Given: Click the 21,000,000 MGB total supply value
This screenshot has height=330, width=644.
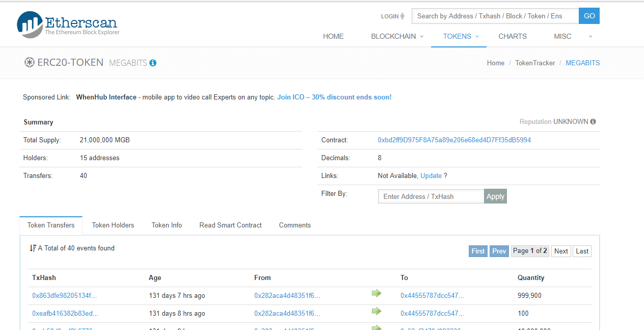Looking at the screenshot, I should [x=105, y=140].
